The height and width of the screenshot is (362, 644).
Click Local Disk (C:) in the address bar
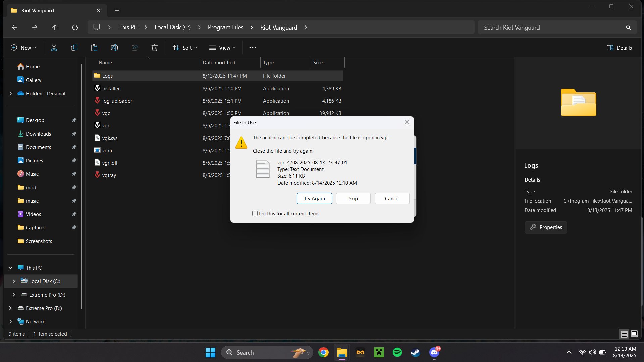click(172, 27)
